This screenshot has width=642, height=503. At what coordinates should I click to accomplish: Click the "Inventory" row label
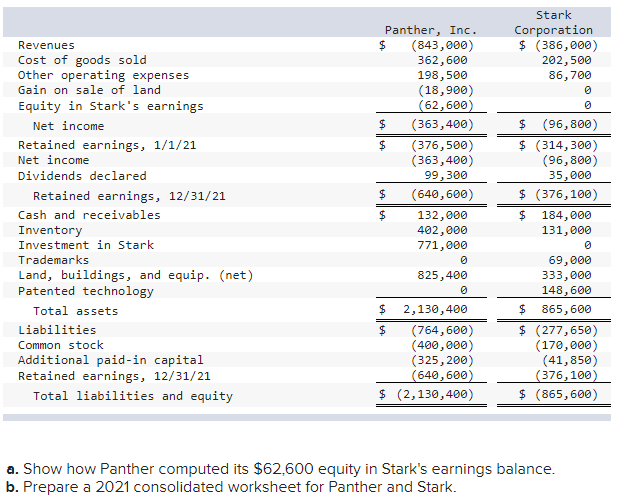pyautogui.click(x=50, y=230)
